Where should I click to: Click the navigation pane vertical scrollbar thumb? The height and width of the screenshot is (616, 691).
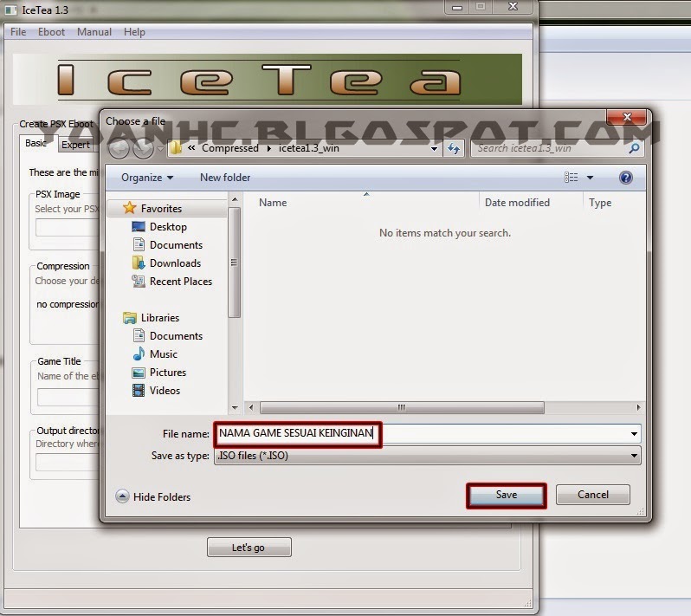click(235, 263)
